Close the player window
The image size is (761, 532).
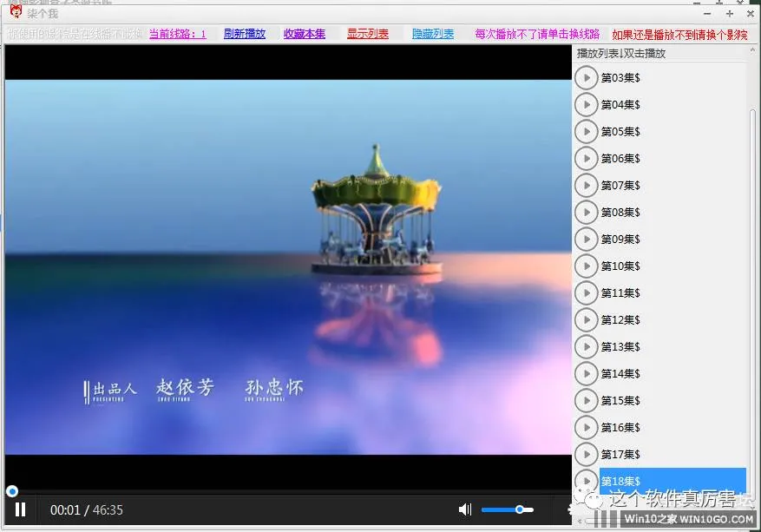pos(751,14)
